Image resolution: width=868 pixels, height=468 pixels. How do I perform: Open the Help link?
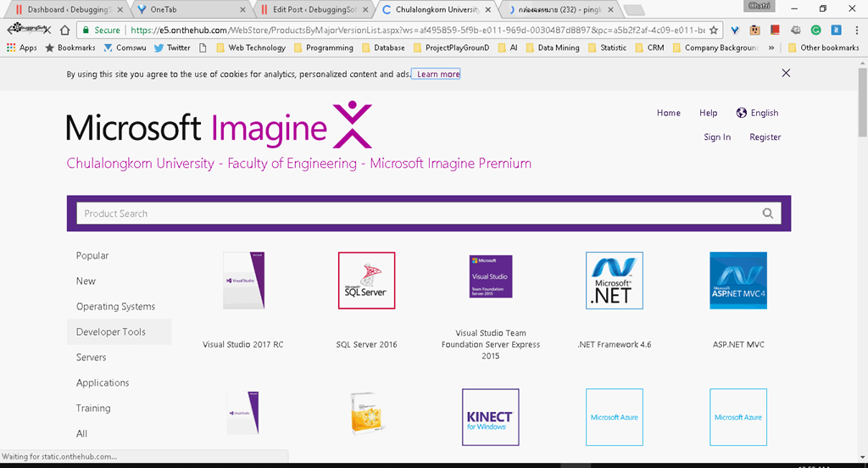click(x=708, y=113)
